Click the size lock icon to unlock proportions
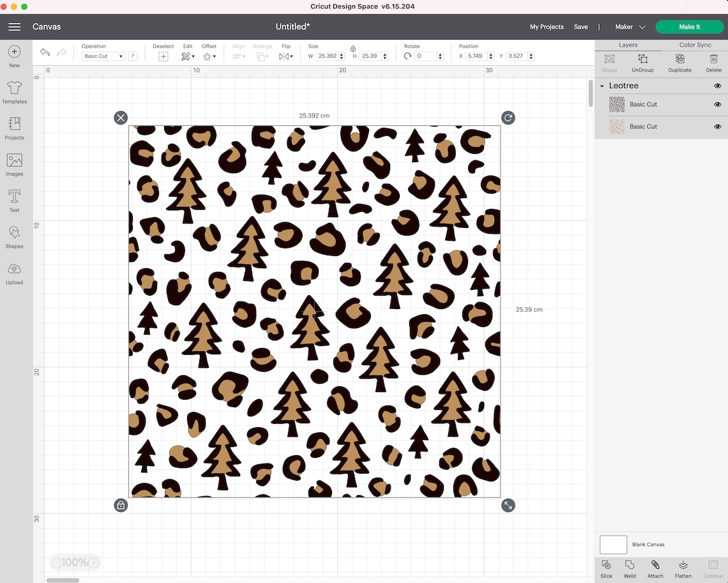728x583 pixels. click(353, 49)
